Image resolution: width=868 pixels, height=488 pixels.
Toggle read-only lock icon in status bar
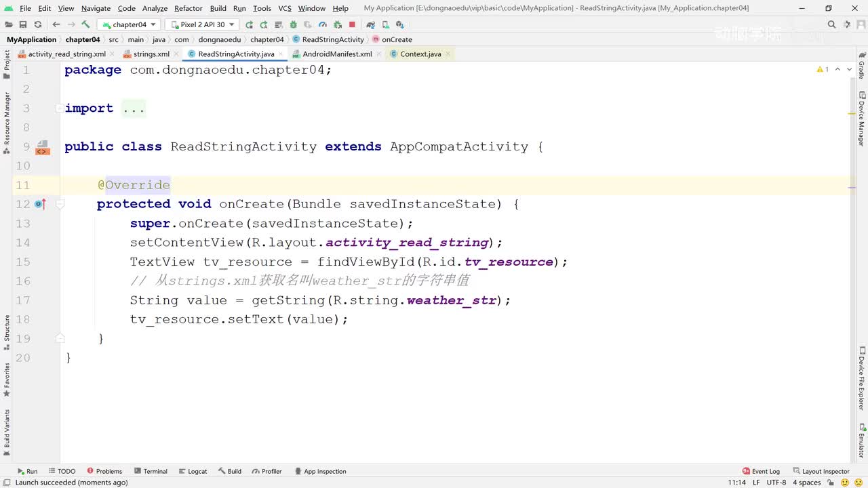click(832, 483)
